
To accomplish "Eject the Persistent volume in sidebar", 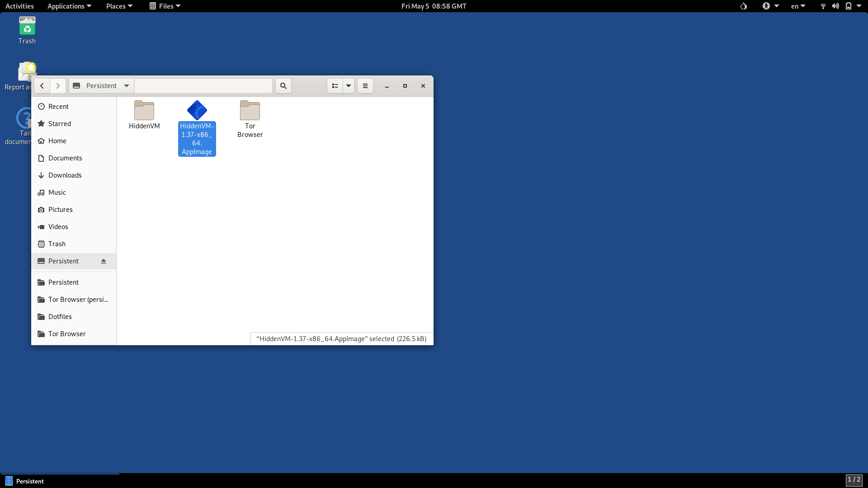I will point(104,261).
